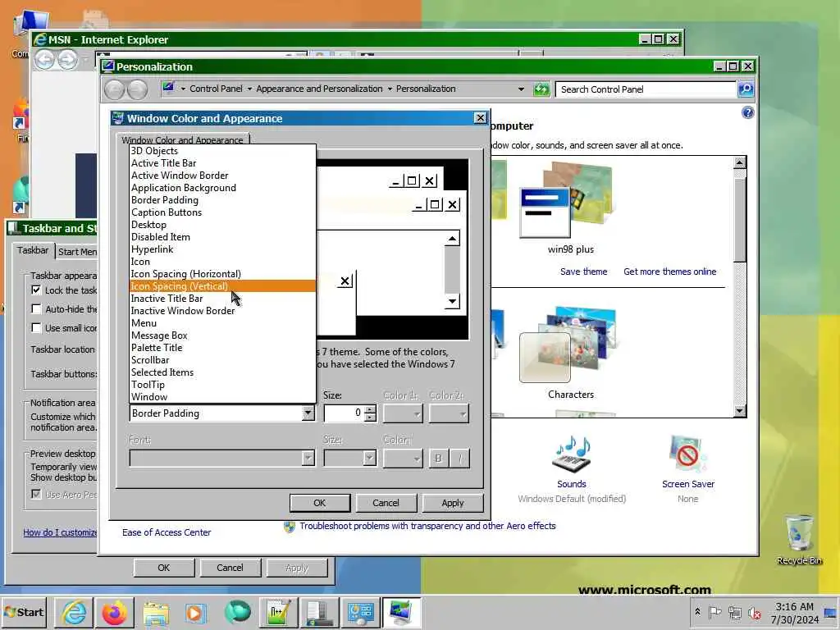Click the green refresh button in Personalization
Image resolution: width=840 pixels, height=630 pixels.
541,89
